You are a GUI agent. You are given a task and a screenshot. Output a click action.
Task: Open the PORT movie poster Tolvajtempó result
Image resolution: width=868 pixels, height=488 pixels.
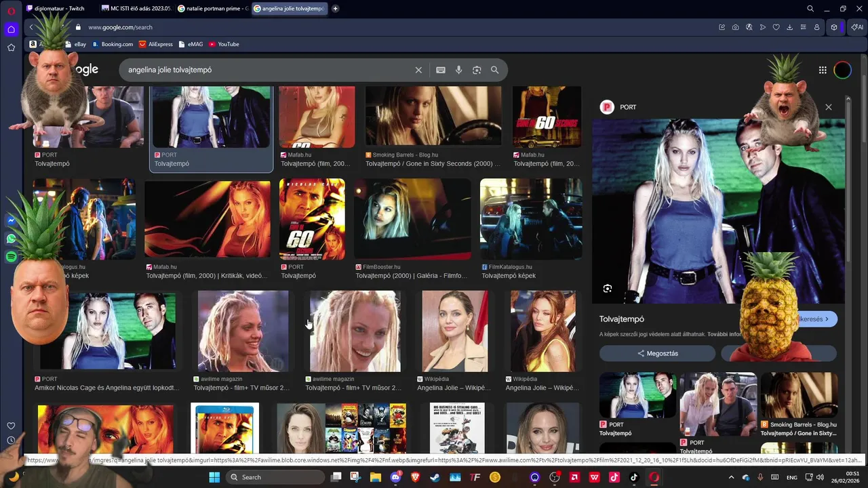[x=312, y=219]
